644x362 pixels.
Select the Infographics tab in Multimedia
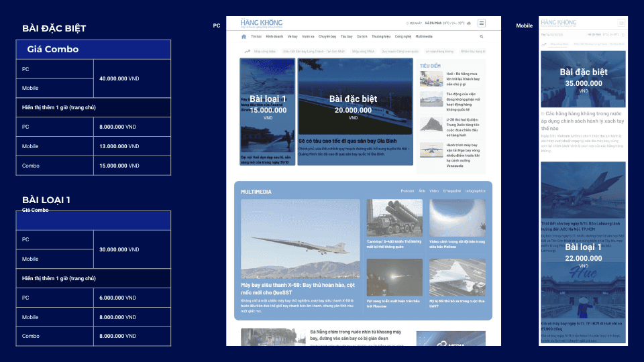click(475, 191)
